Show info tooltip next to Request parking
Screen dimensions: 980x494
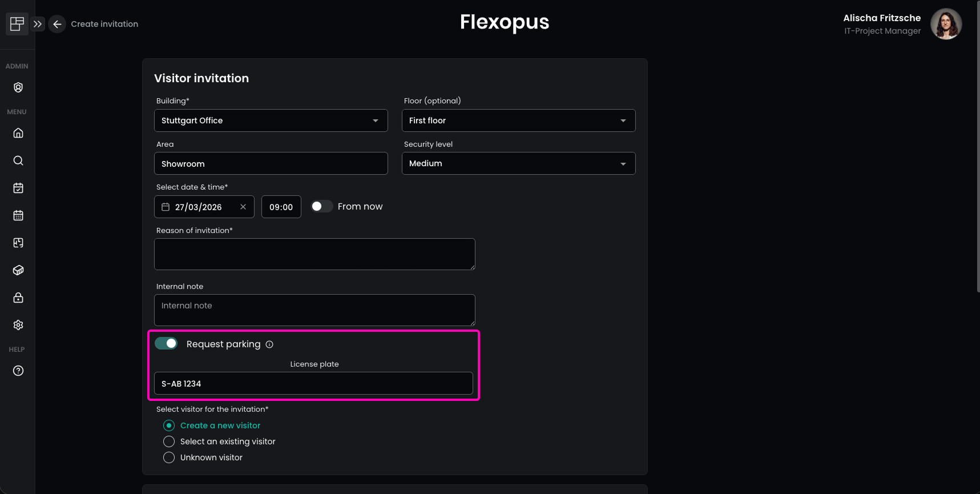tap(269, 344)
